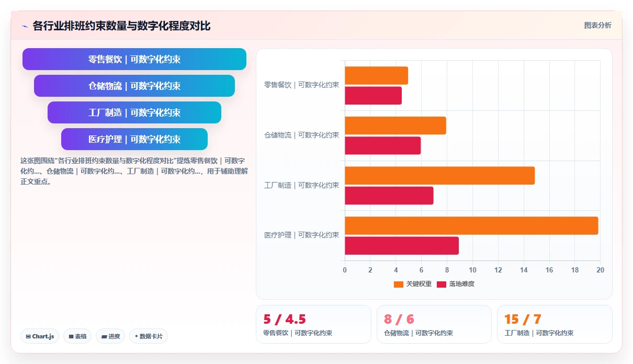The image size is (633, 364).
Task: Open the 5 / 4.5 零售餐饮 data card
Action: (x=313, y=324)
